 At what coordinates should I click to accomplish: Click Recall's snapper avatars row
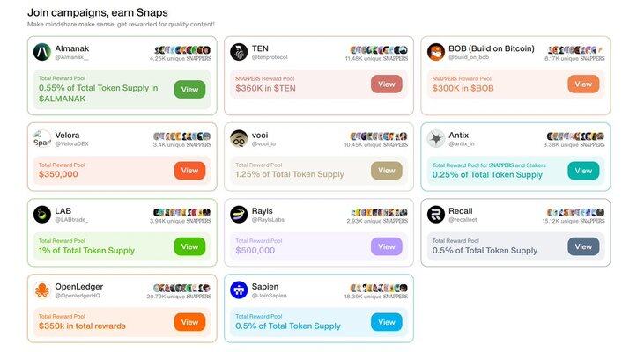coord(575,212)
